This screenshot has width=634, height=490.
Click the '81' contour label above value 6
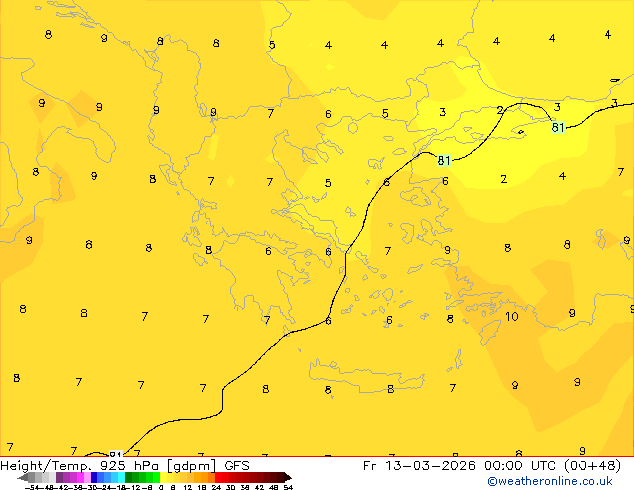click(x=444, y=161)
